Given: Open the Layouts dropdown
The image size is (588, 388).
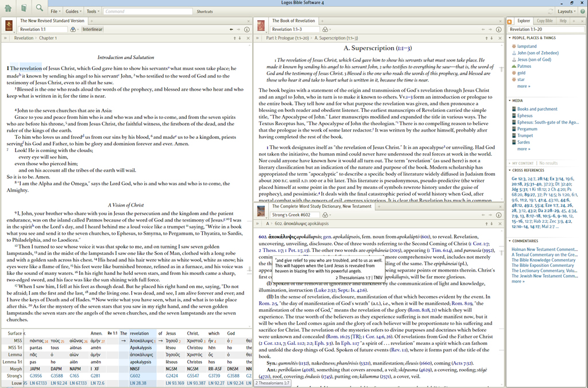Looking at the screenshot, I should click(x=566, y=11).
